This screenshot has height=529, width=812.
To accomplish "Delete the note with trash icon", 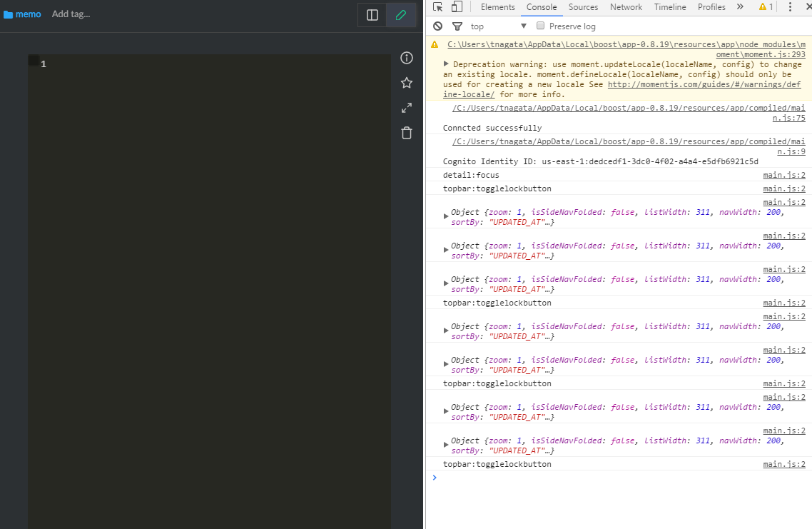I will tap(407, 133).
